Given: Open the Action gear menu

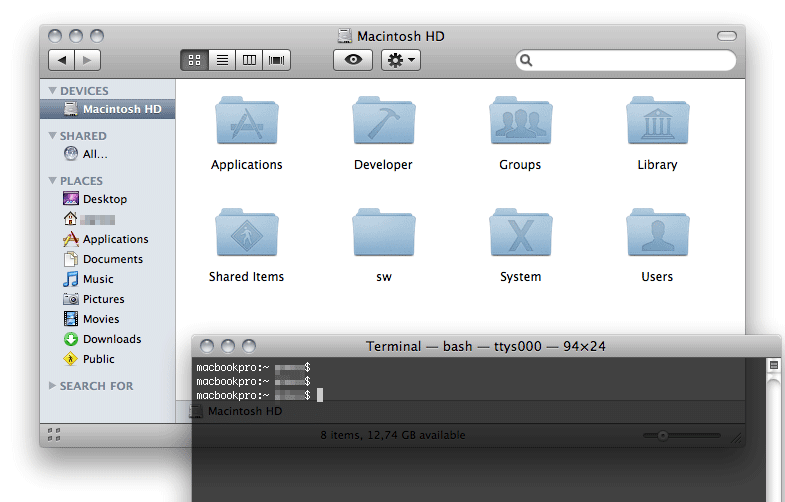Looking at the screenshot, I should click(401, 60).
